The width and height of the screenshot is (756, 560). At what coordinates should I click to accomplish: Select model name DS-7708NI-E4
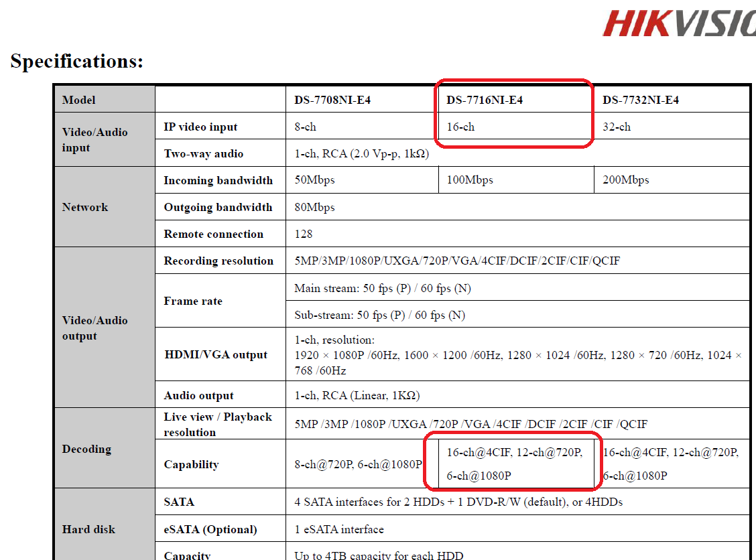coord(332,100)
